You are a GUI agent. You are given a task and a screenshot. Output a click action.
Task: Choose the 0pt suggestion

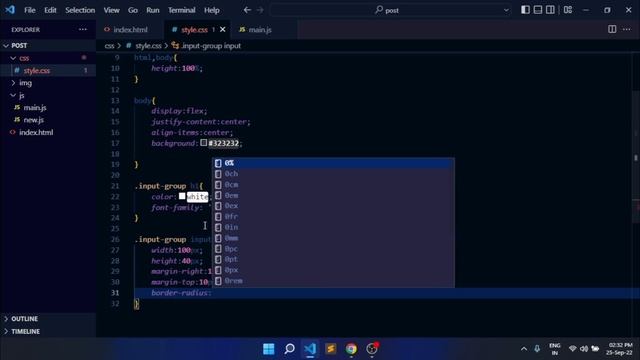(333, 259)
